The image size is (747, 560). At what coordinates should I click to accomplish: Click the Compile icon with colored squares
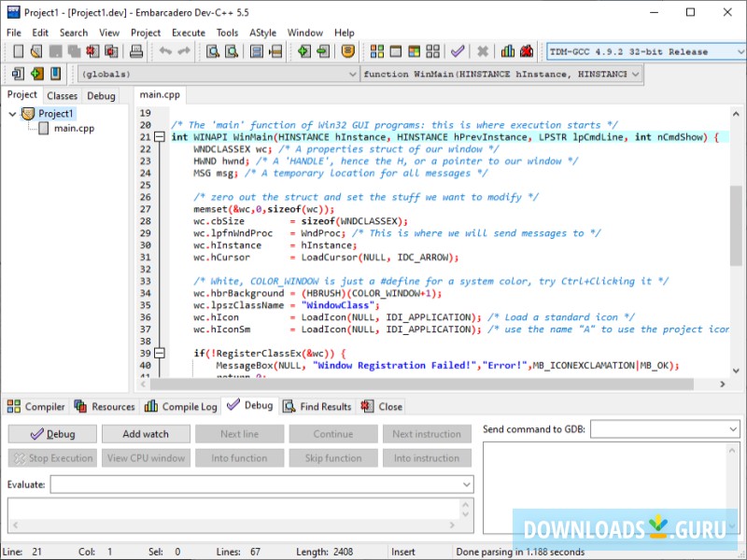point(377,51)
